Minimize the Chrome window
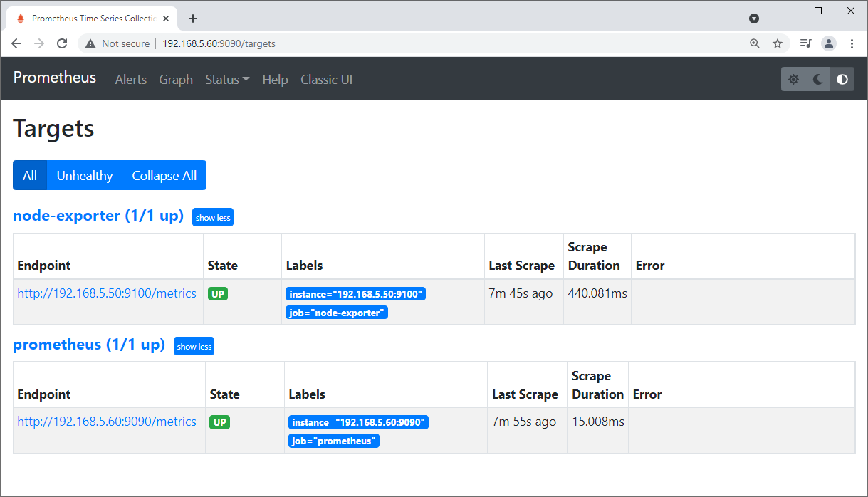The width and height of the screenshot is (868, 497). (x=785, y=11)
